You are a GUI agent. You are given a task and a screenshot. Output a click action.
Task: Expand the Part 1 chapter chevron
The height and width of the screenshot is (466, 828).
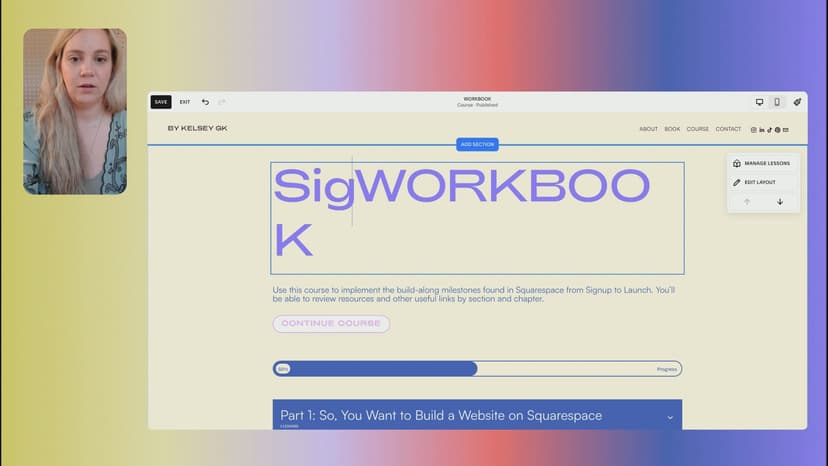click(x=670, y=416)
